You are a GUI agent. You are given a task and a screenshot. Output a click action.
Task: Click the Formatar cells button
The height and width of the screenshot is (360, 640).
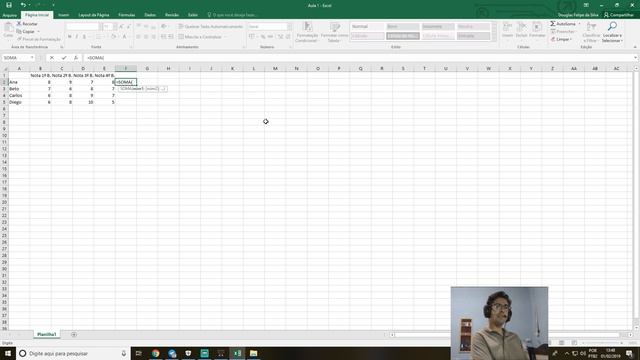point(537,31)
